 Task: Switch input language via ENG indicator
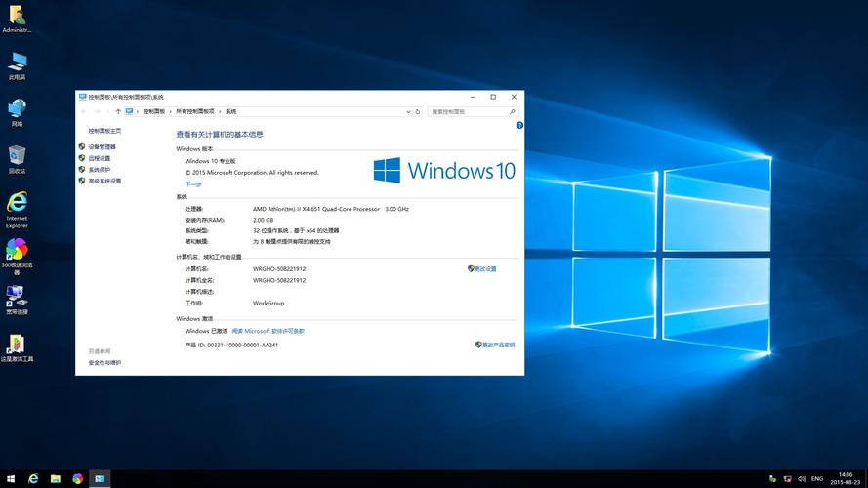pyautogui.click(x=817, y=479)
